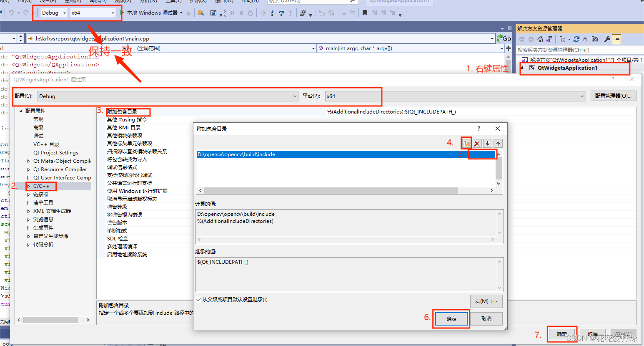
Task: Select the QtWidgetsApplication1 project in Solution Explorer
Action: coord(567,68)
